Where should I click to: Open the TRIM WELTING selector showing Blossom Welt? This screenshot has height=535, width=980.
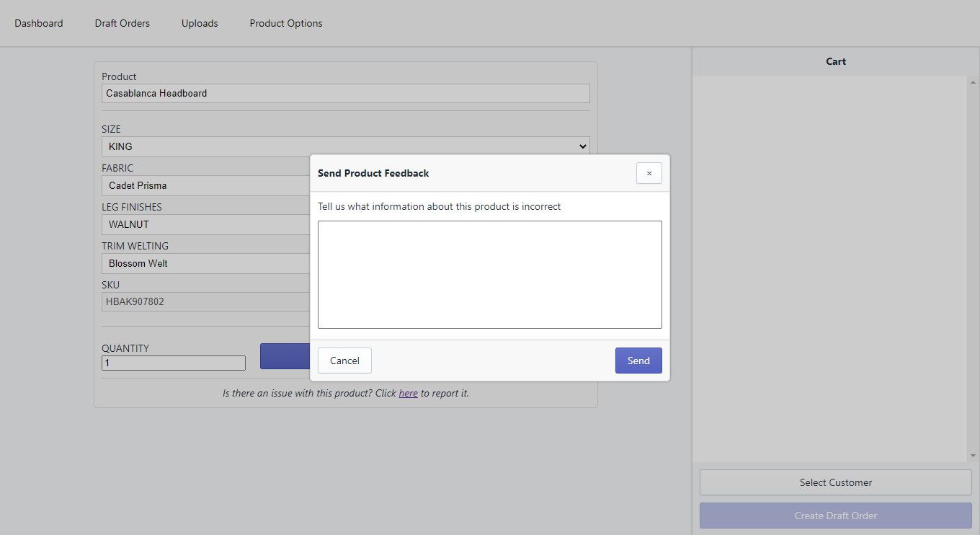coord(205,263)
